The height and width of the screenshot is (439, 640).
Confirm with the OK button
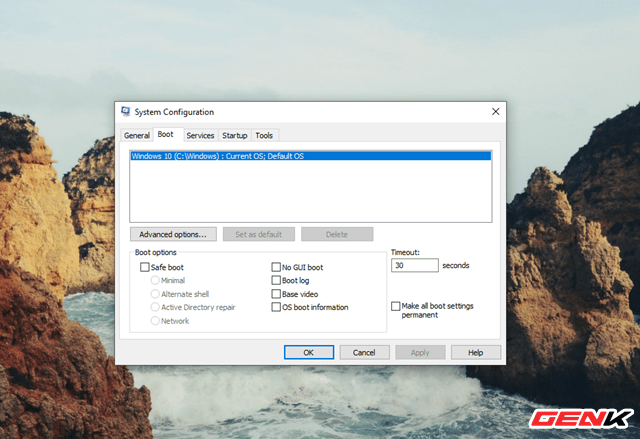point(309,353)
